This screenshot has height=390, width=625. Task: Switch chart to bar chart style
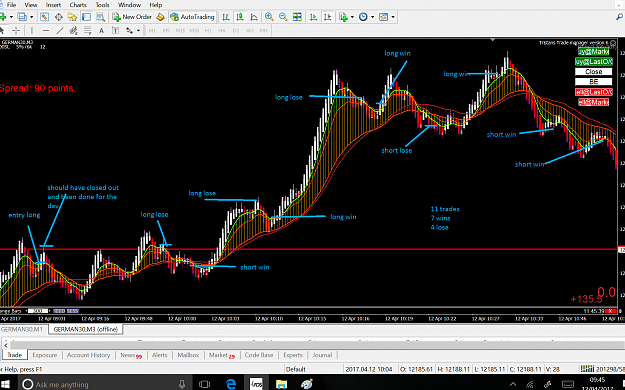[226, 17]
